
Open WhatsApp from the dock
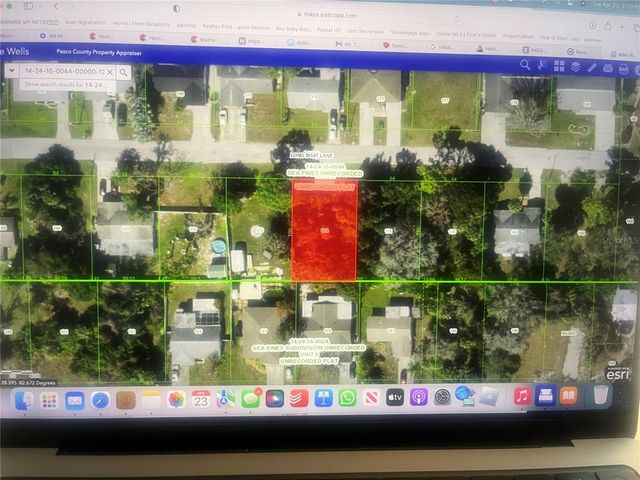[347, 398]
